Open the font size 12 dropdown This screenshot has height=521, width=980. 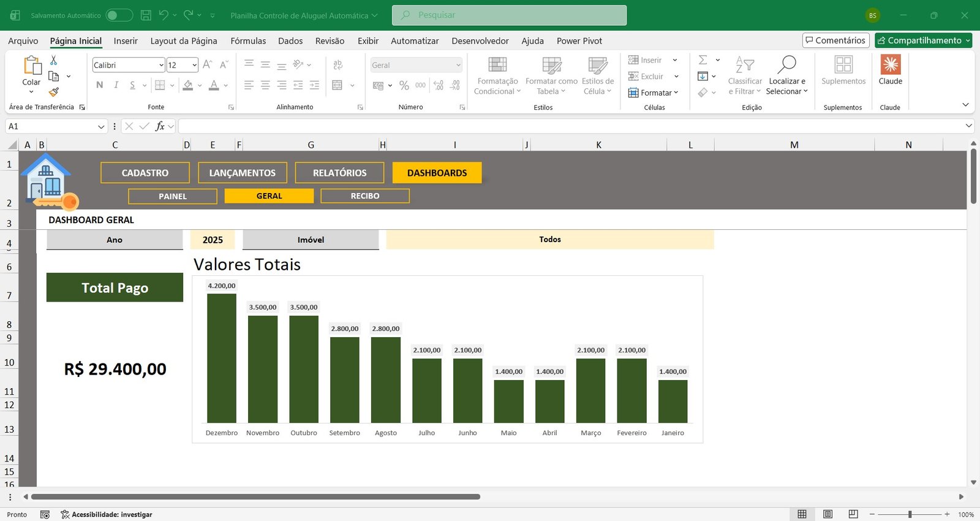[x=194, y=65]
